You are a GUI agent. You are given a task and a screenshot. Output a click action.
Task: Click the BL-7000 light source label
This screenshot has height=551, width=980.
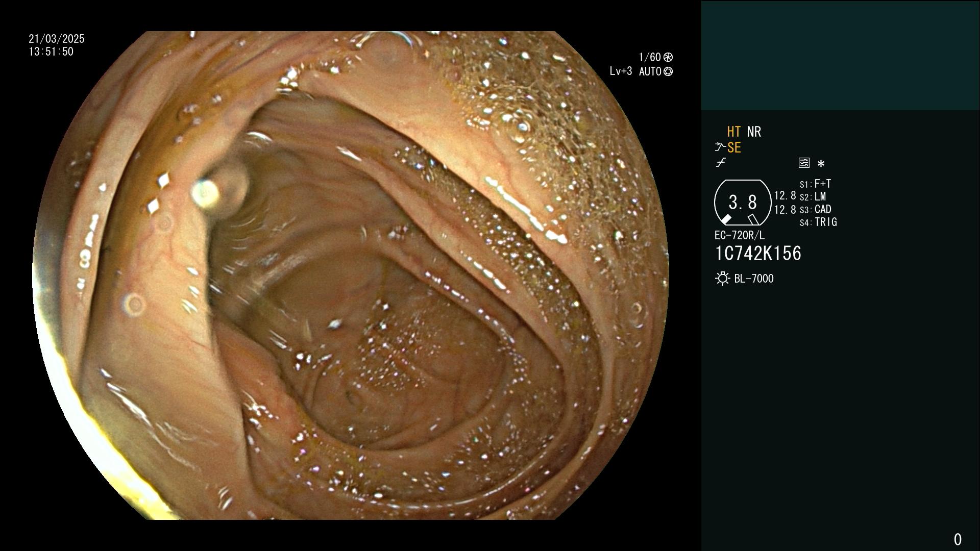754,279
